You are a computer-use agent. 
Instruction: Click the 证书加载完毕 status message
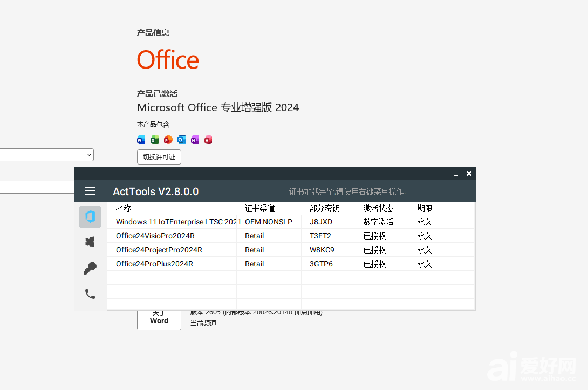(347, 191)
